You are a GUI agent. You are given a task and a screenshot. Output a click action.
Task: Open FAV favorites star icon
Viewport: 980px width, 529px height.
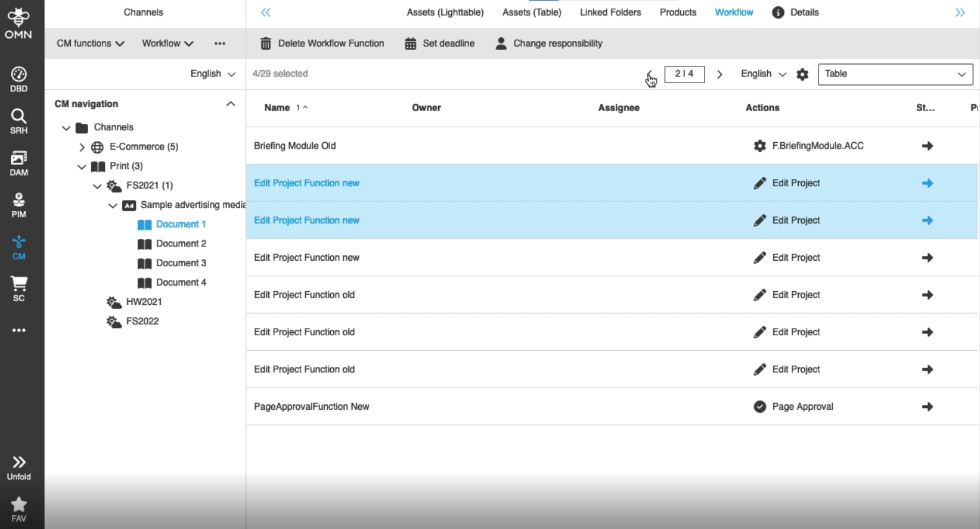(x=19, y=509)
